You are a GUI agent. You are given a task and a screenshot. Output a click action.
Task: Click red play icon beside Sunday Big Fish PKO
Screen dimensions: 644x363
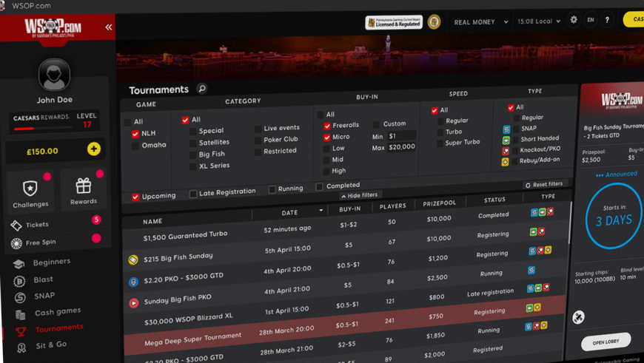point(134,303)
